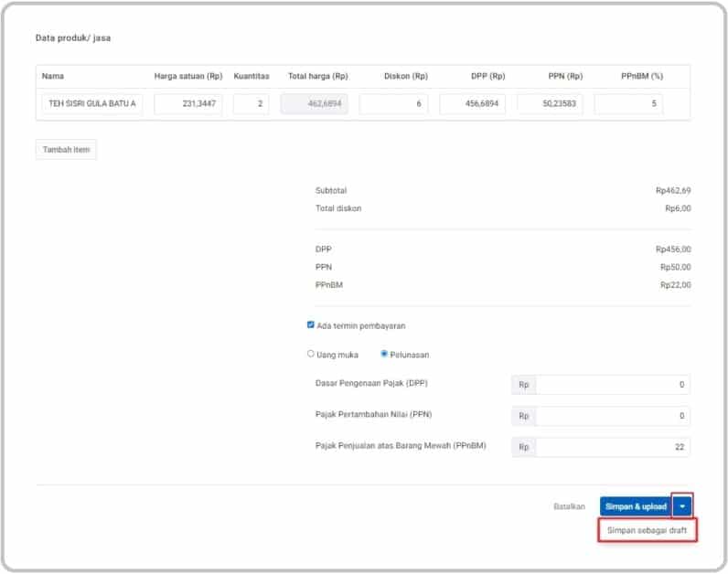Click the Batalkan link
Screen dimensions: 728x574
coord(569,506)
